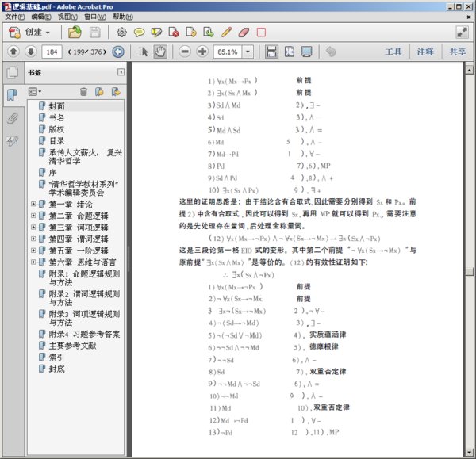
Task: Toggle read mode expand icon
Action: coord(462,32)
